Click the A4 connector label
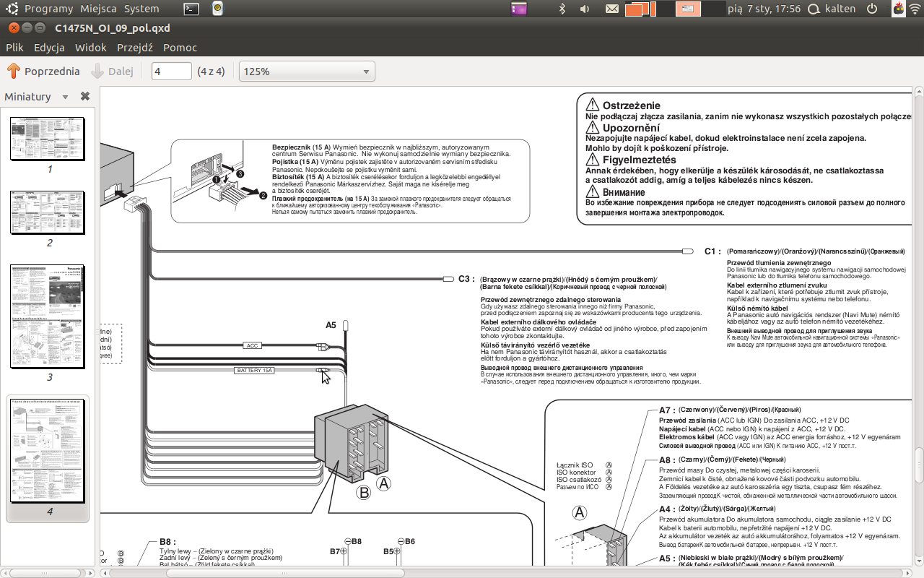 pos(667,509)
